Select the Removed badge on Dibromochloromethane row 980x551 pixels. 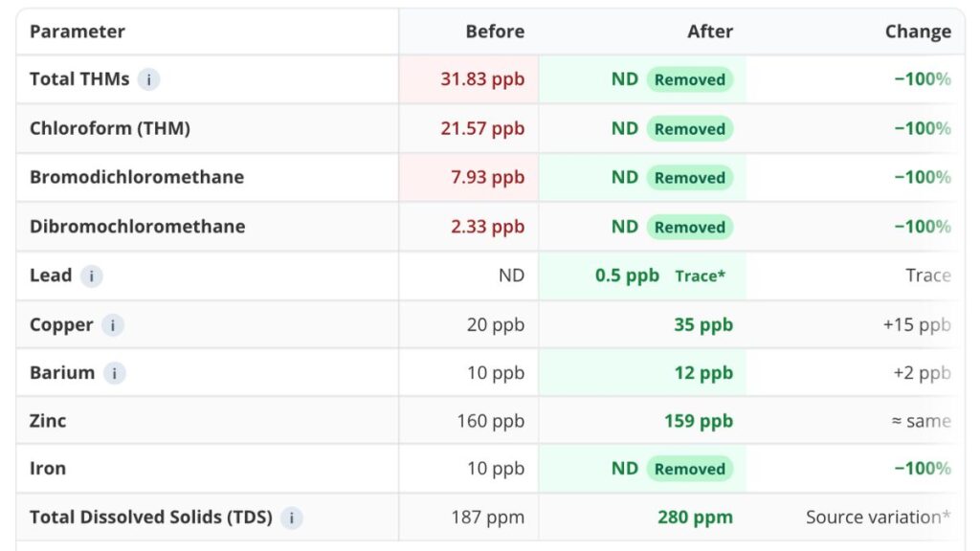tap(689, 227)
